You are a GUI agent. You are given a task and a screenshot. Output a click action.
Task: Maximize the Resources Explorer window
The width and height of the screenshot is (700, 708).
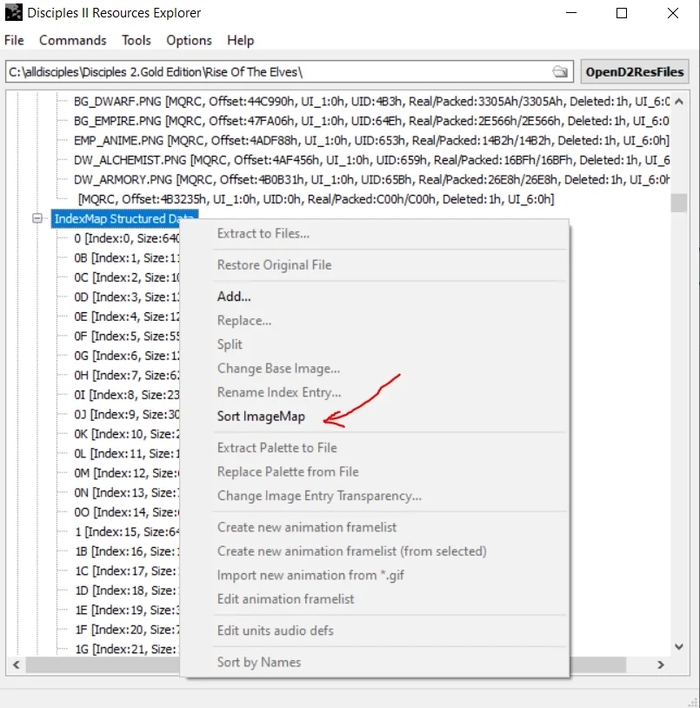click(621, 13)
